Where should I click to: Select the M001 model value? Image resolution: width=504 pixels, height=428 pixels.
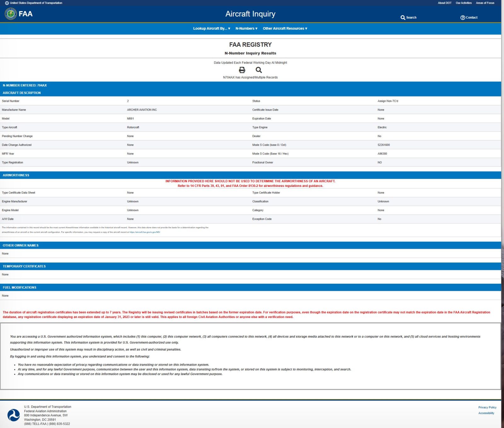tap(130, 119)
